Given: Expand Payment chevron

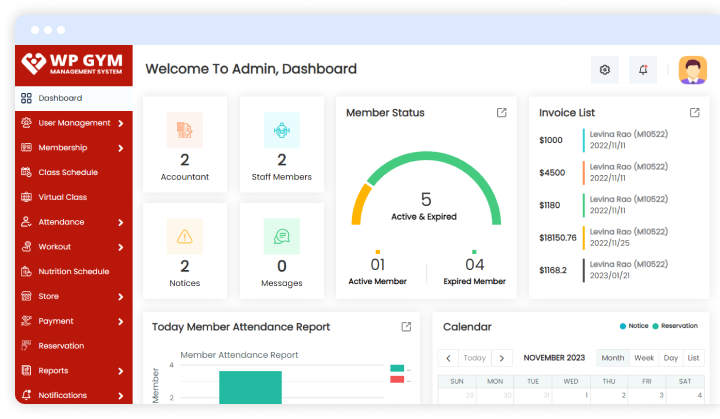Looking at the screenshot, I should tap(121, 322).
